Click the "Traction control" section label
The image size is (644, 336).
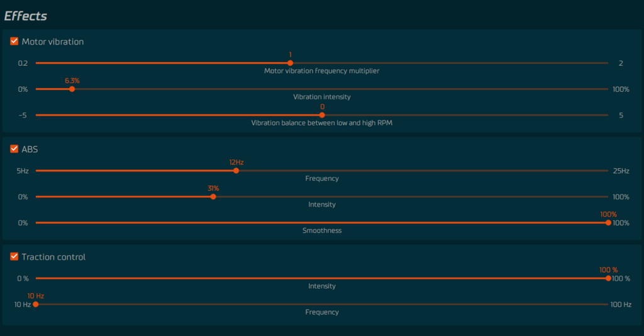(x=53, y=257)
